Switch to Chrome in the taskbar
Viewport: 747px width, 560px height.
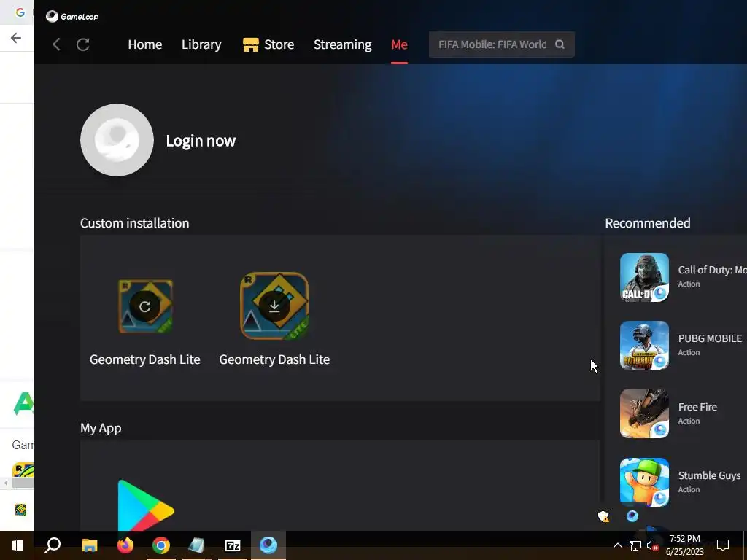(x=161, y=545)
